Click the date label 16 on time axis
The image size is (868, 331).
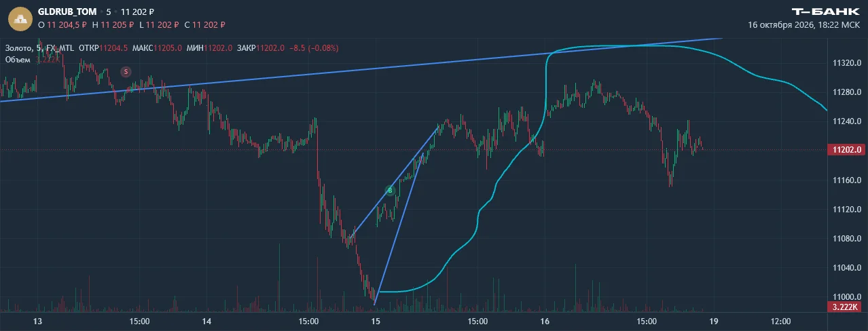pyautogui.click(x=545, y=321)
